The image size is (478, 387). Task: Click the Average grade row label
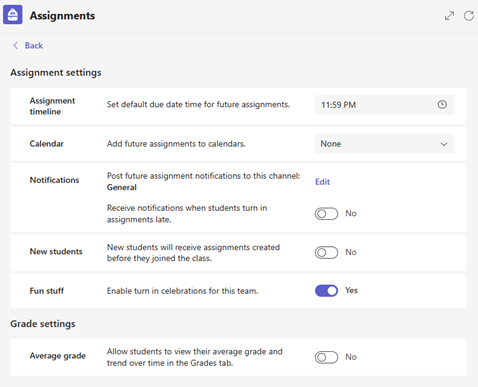point(58,356)
